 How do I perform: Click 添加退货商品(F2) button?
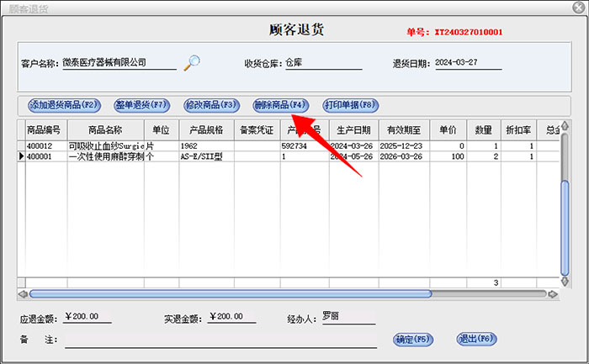[x=65, y=106]
